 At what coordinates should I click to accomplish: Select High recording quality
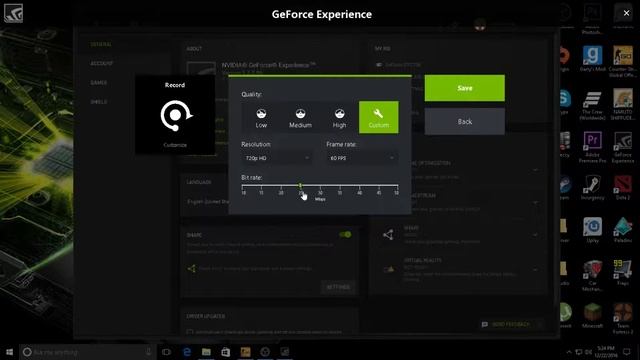click(339, 117)
